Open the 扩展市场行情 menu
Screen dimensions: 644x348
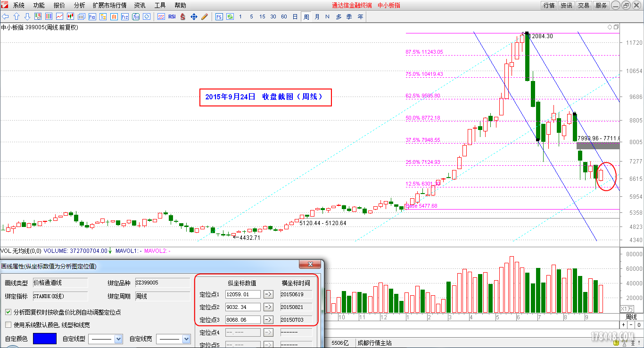click(110, 5)
